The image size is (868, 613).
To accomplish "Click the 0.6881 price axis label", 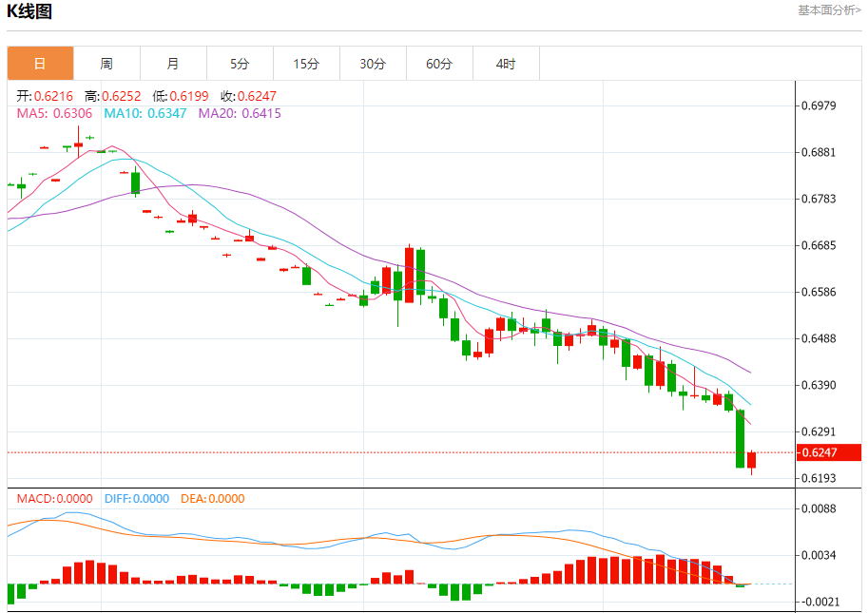I will 819,152.
